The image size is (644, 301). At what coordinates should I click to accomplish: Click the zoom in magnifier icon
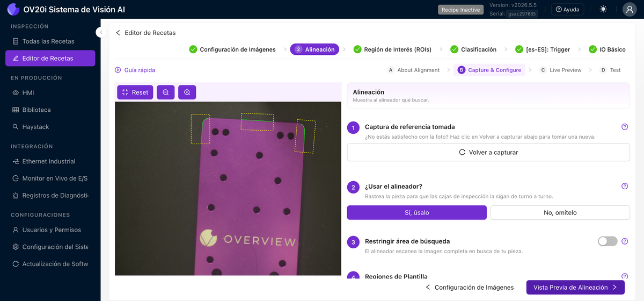point(187,92)
